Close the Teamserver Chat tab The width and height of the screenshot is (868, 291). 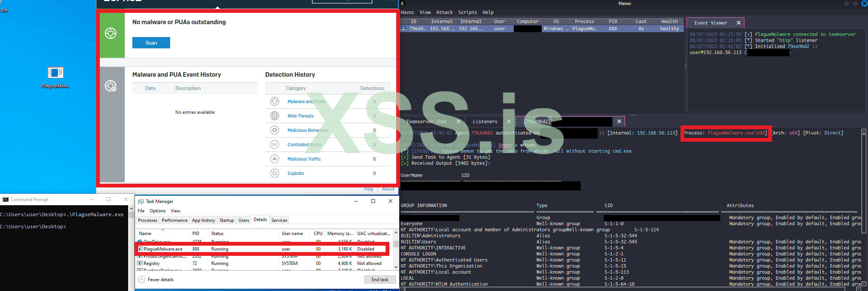pyautogui.click(x=459, y=121)
